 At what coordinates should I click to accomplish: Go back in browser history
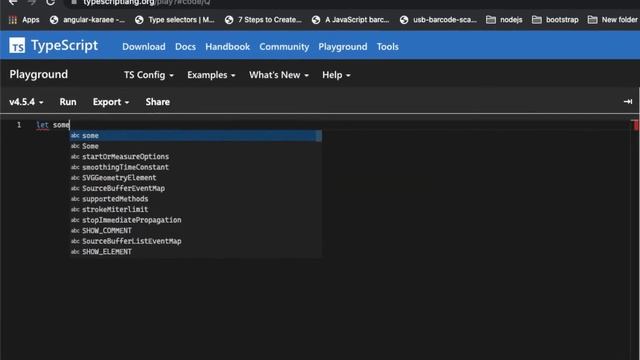[x=13, y=2]
